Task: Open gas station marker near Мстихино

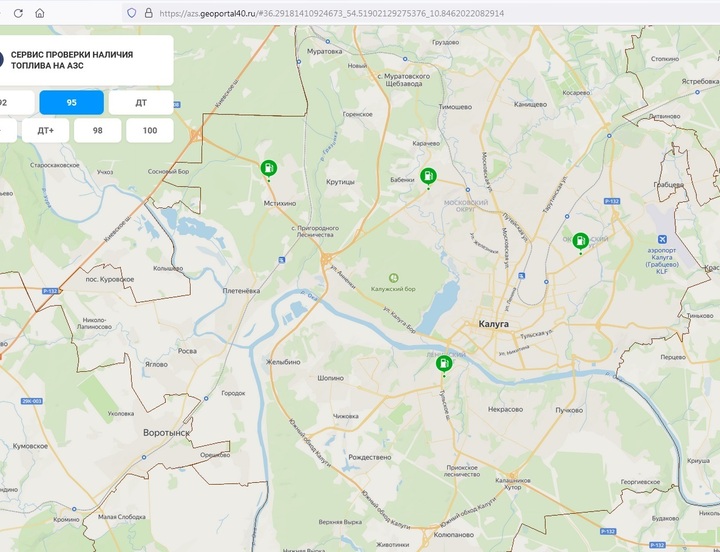Action: tap(269, 169)
